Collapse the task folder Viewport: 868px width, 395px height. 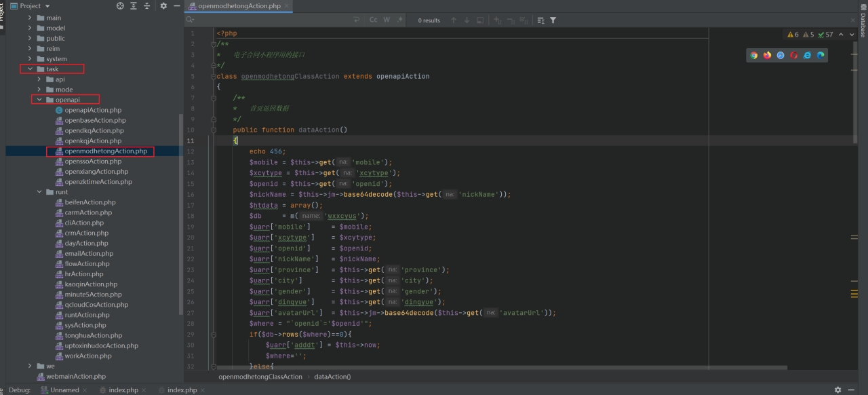click(30, 69)
